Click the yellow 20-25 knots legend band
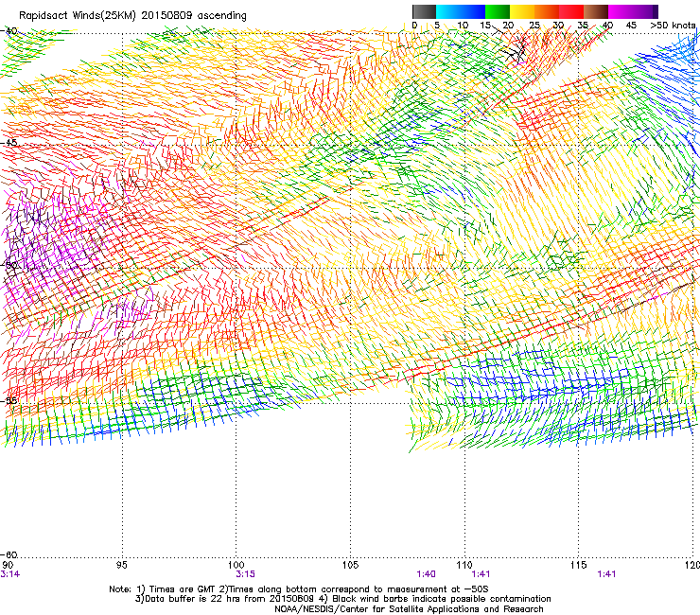The width and height of the screenshot is (700, 615). coord(522,11)
